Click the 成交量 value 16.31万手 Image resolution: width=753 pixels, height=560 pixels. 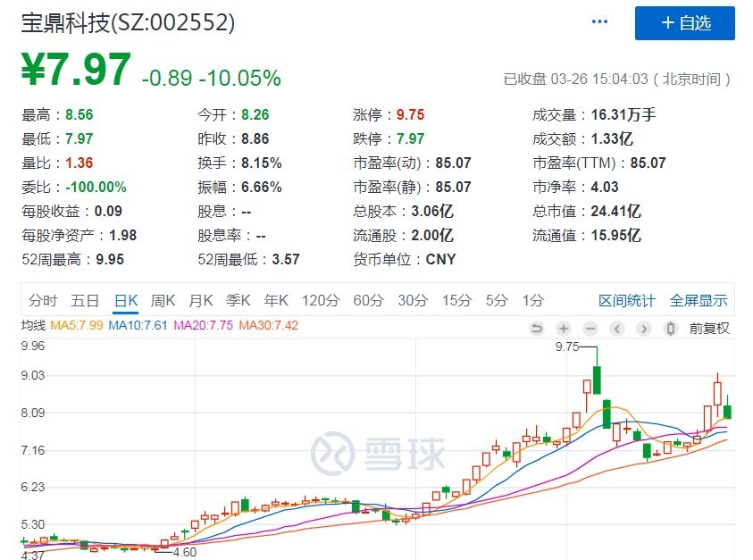click(623, 114)
